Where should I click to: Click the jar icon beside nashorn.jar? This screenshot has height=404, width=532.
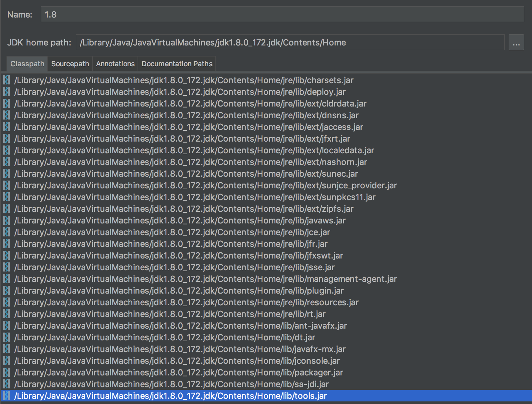[6, 162]
